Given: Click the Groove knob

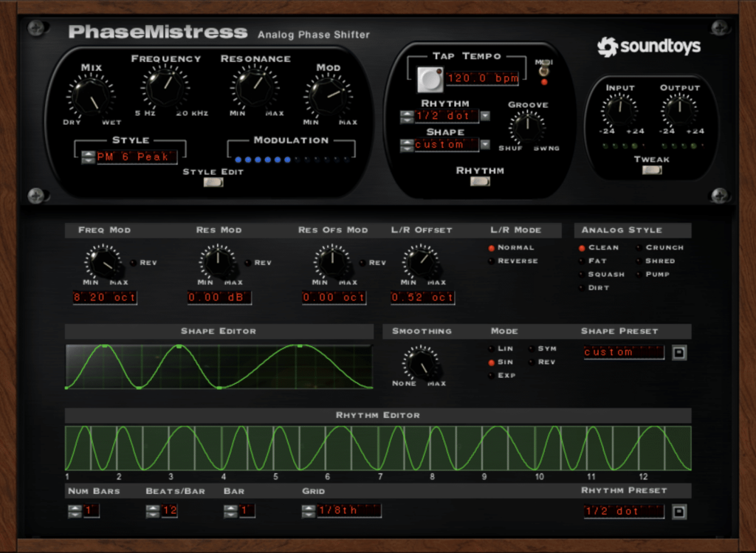Looking at the screenshot, I should (x=528, y=129).
